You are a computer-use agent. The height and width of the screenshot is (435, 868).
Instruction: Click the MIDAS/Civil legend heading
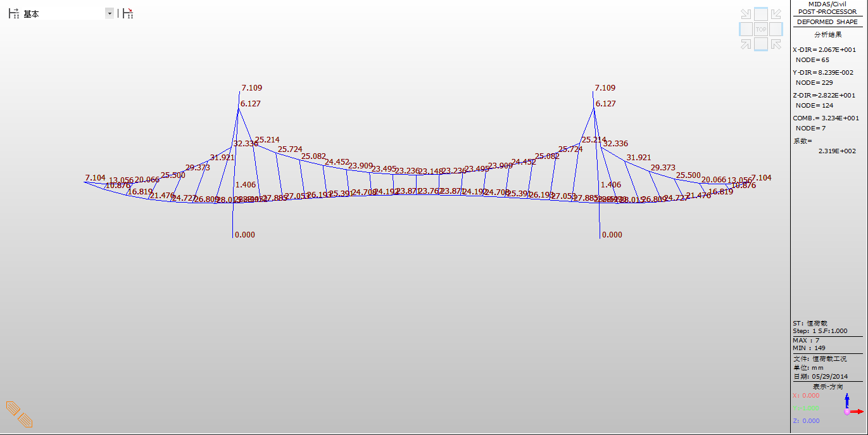(x=827, y=4)
